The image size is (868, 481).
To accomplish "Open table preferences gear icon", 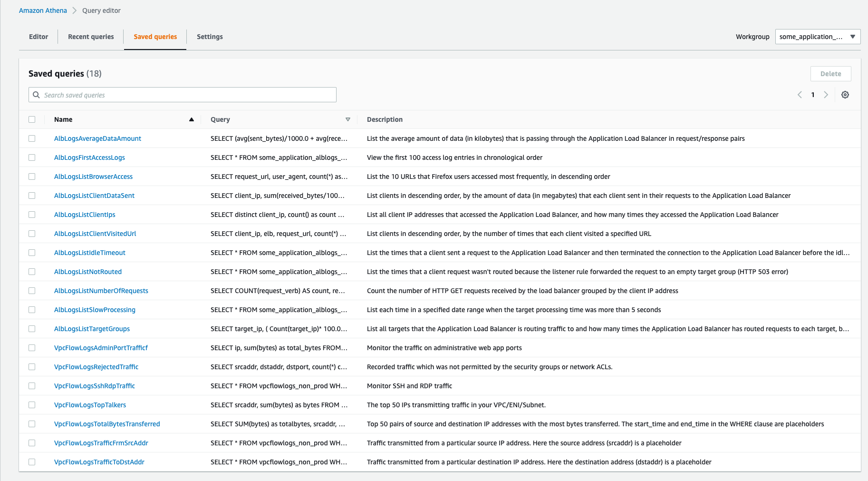I will [845, 95].
